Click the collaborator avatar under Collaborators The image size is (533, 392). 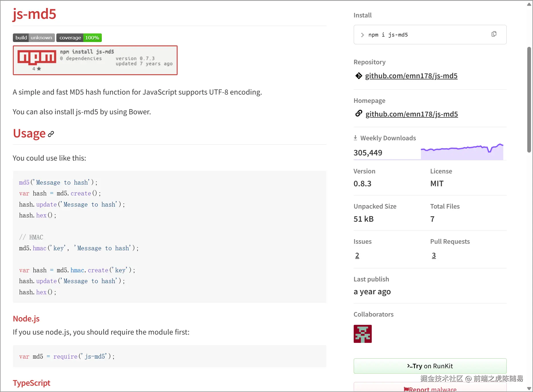point(362,333)
